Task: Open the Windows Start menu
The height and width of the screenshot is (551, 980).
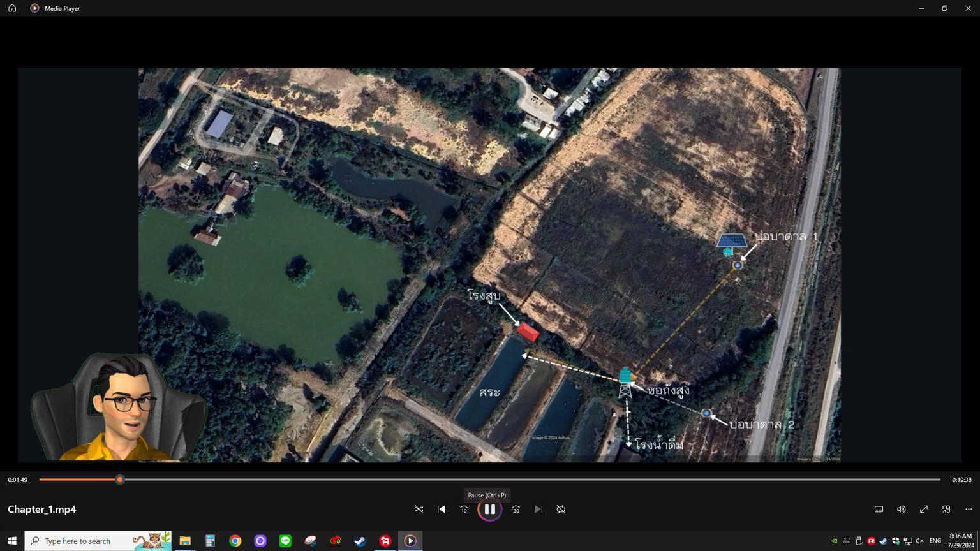Action: pos(12,541)
